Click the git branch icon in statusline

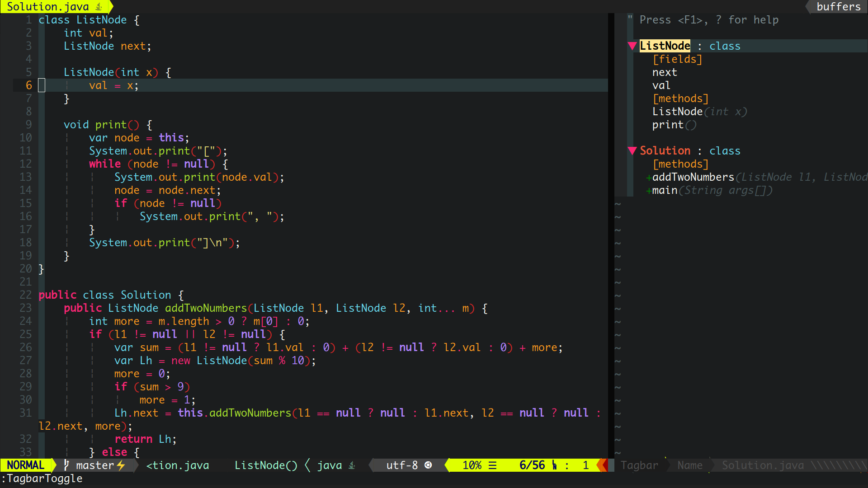[x=66, y=465]
